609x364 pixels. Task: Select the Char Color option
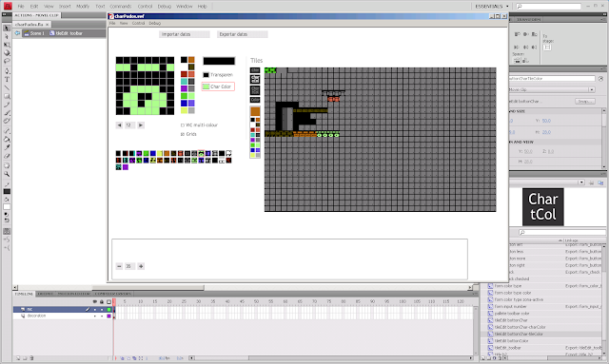(x=218, y=86)
